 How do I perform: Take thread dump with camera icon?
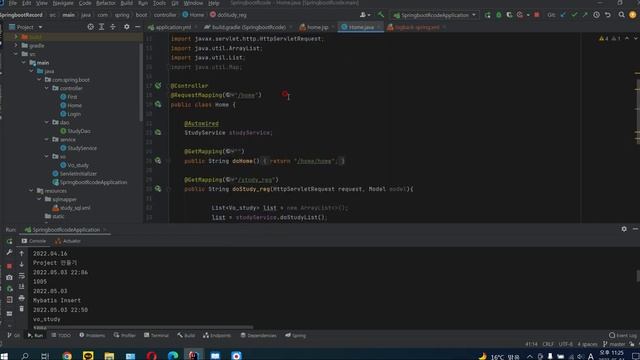(9, 278)
